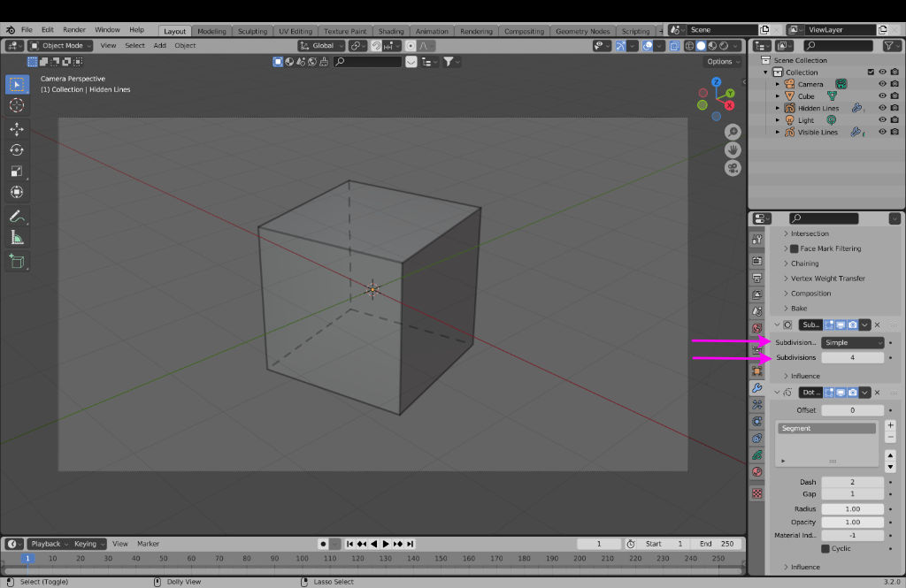Click the Subdivisions value field

pyautogui.click(x=852, y=358)
